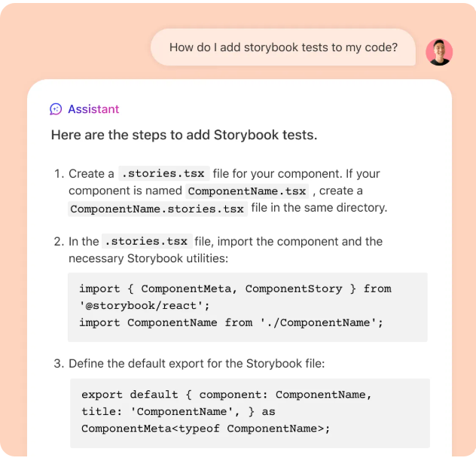476x467 pixels.
Task: Click the .stories.tsx code tag in step 1
Action: [163, 173]
